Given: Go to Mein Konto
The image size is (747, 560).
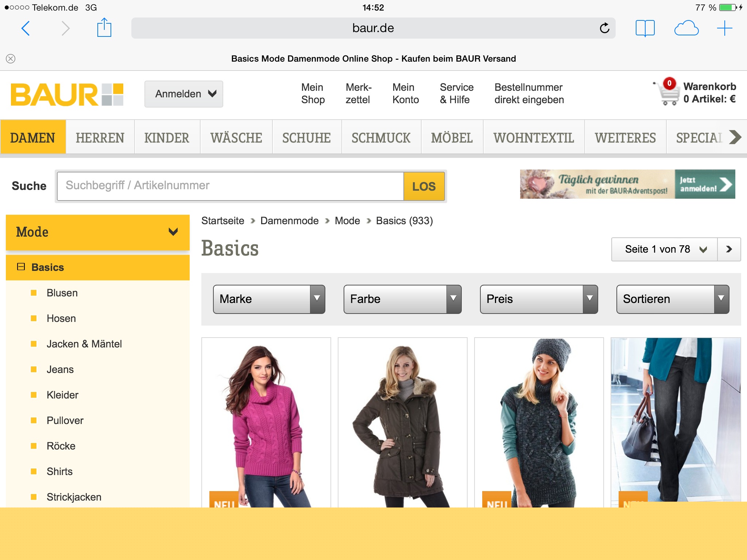Looking at the screenshot, I should (406, 93).
